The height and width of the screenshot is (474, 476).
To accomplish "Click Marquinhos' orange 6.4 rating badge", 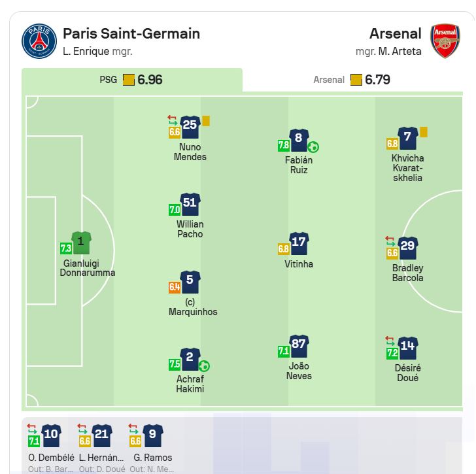I will click(x=175, y=288).
